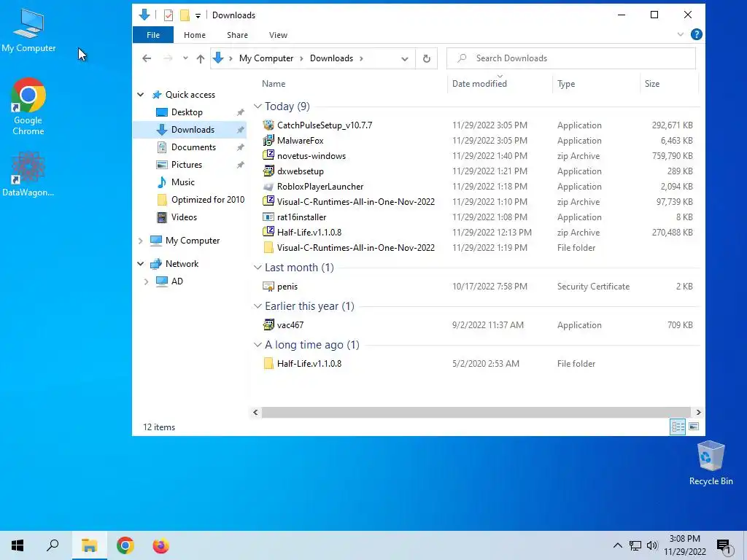Sort by the Size column header
The height and width of the screenshot is (560, 747).
click(x=651, y=84)
